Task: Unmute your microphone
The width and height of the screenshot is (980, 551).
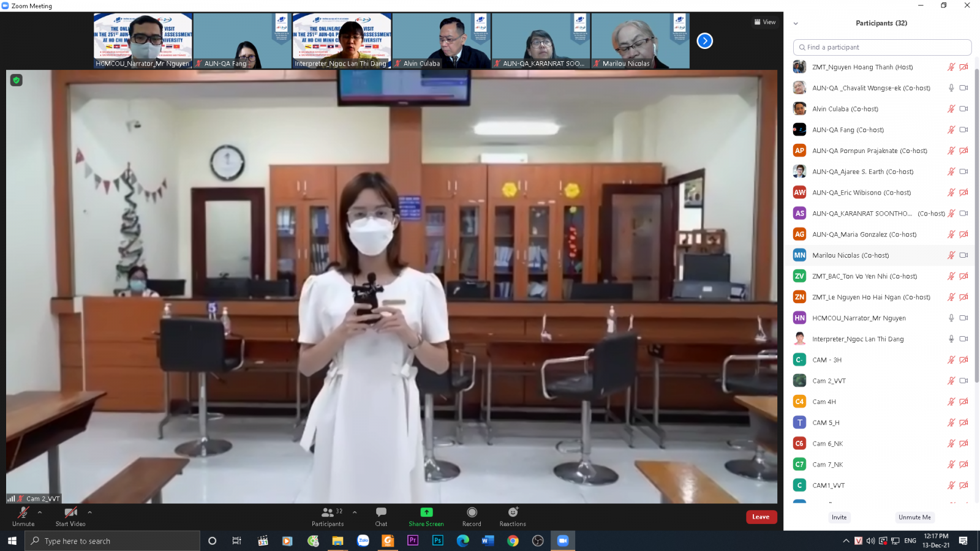Action: coord(23,512)
